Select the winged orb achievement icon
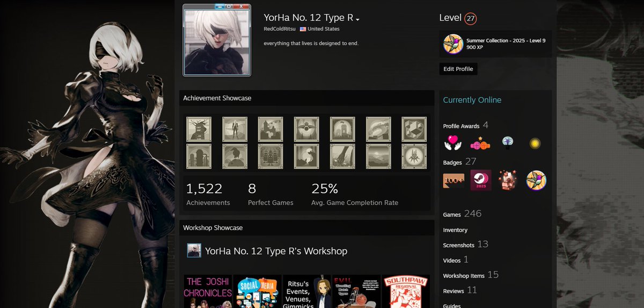 [x=306, y=129]
